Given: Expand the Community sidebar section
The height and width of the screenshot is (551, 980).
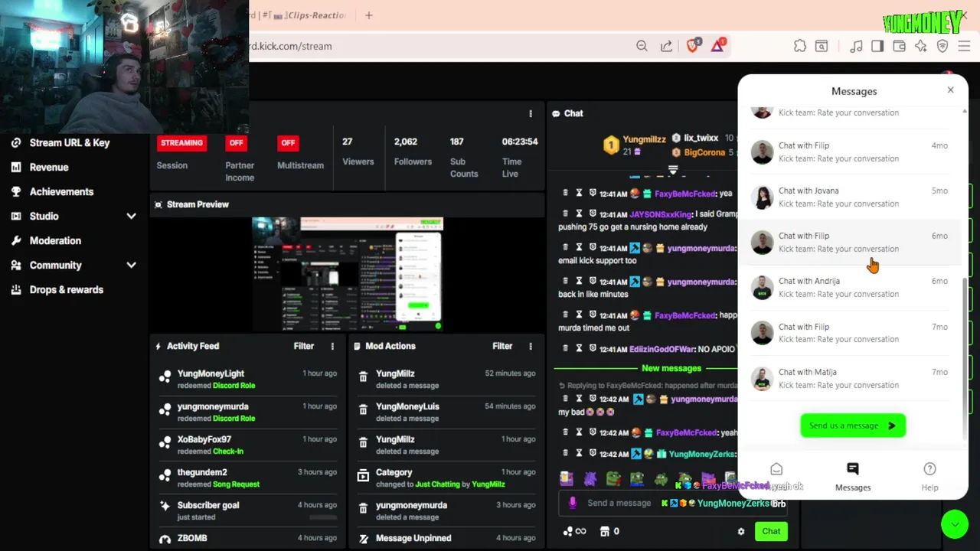Looking at the screenshot, I should coord(131,266).
